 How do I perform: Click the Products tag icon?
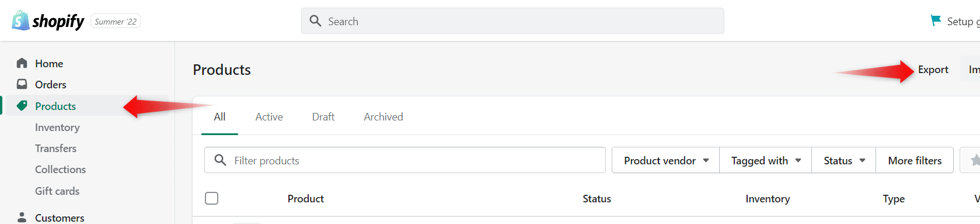(x=22, y=106)
